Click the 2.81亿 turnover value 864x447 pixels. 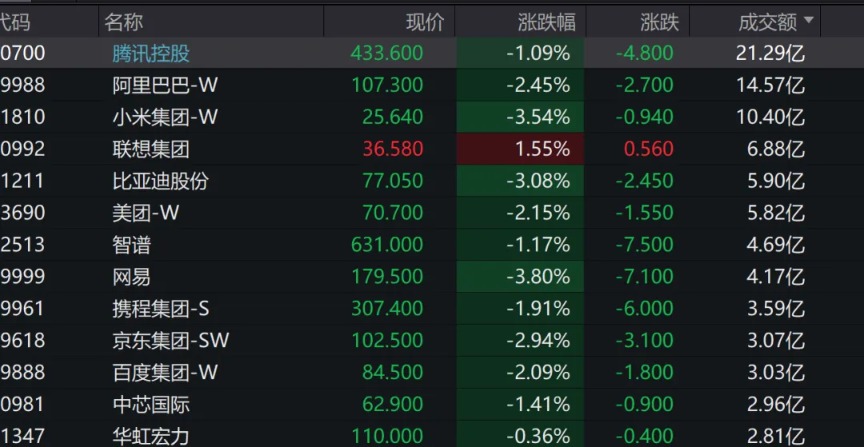pyautogui.click(x=776, y=437)
